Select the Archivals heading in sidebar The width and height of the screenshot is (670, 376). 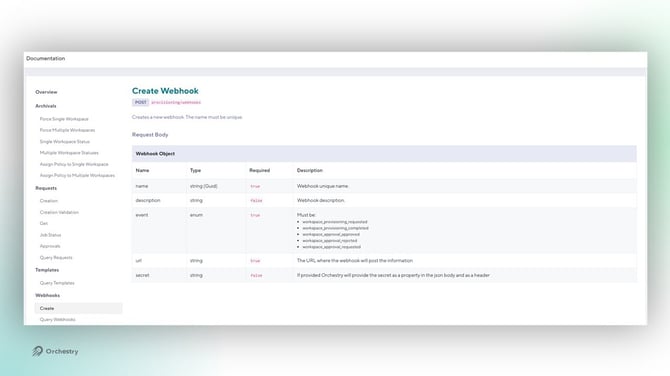[x=46, y=106]
